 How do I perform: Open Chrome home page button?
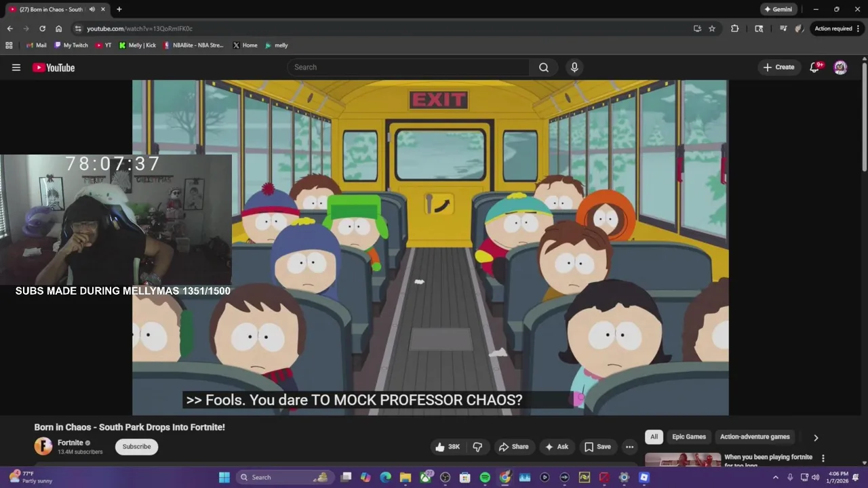(59, 28)
